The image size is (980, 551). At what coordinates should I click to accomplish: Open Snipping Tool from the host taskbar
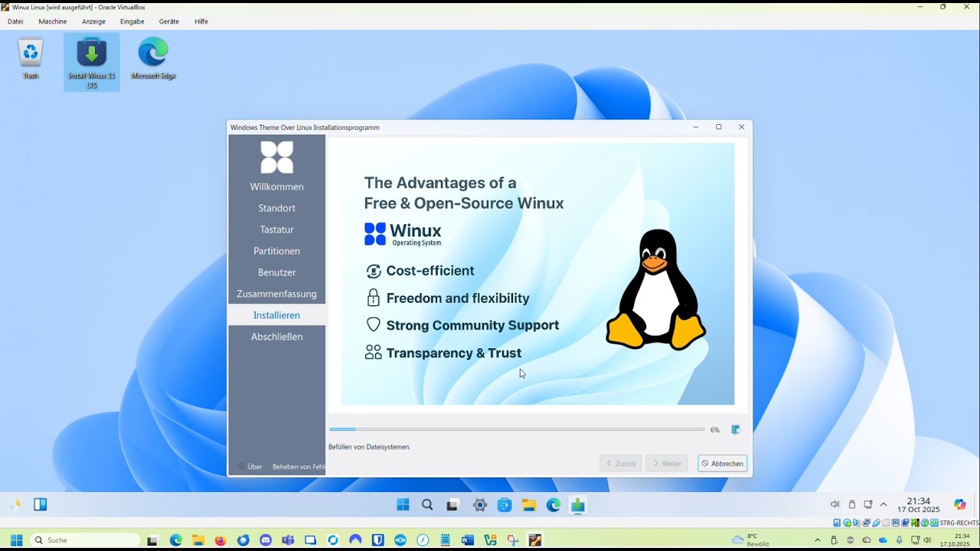513,540
